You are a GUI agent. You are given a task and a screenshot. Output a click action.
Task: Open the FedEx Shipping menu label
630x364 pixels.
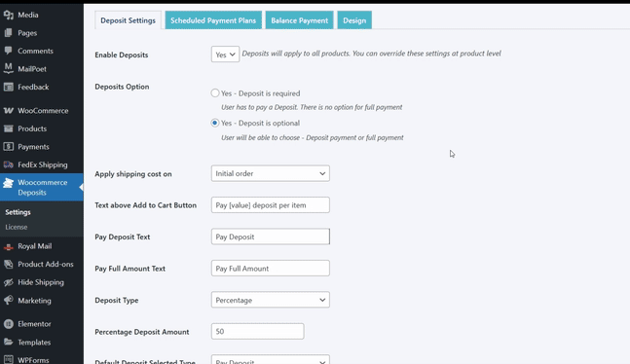(x=43, y=164)
